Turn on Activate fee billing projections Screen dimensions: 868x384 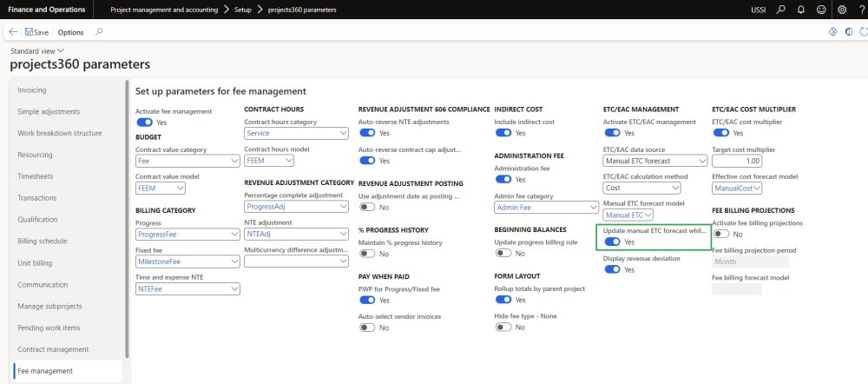tap(720, 234)
